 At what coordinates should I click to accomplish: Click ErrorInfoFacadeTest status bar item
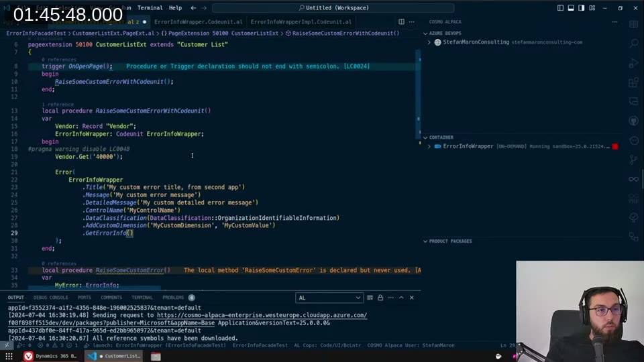pyautogui.click(x=260, y=345)
